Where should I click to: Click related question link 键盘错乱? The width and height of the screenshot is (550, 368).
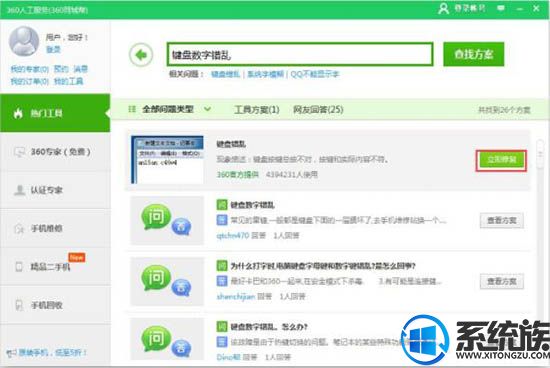(x=225, y=74)
